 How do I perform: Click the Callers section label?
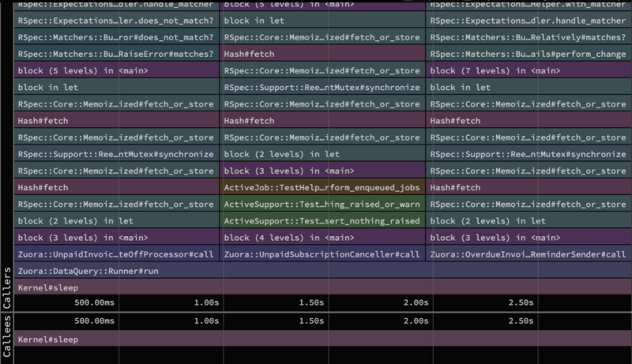pos(6,288)
